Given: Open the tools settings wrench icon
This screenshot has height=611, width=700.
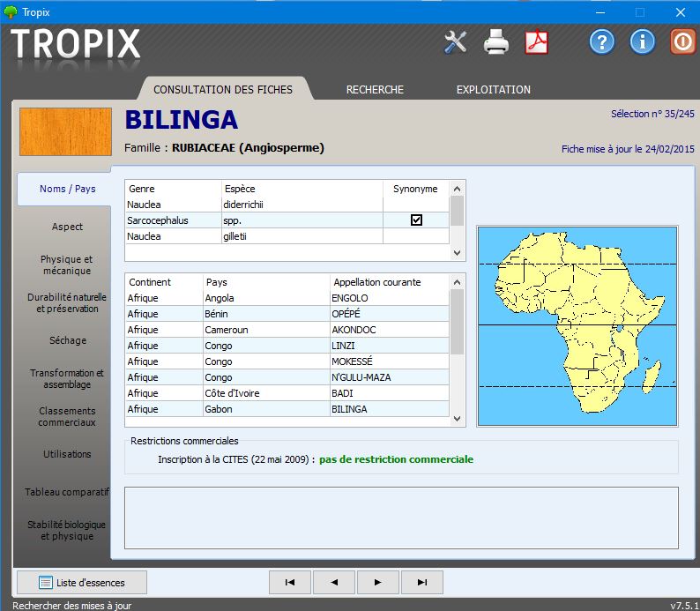Looking at the screenshot, I should click(x=456, y=42).
